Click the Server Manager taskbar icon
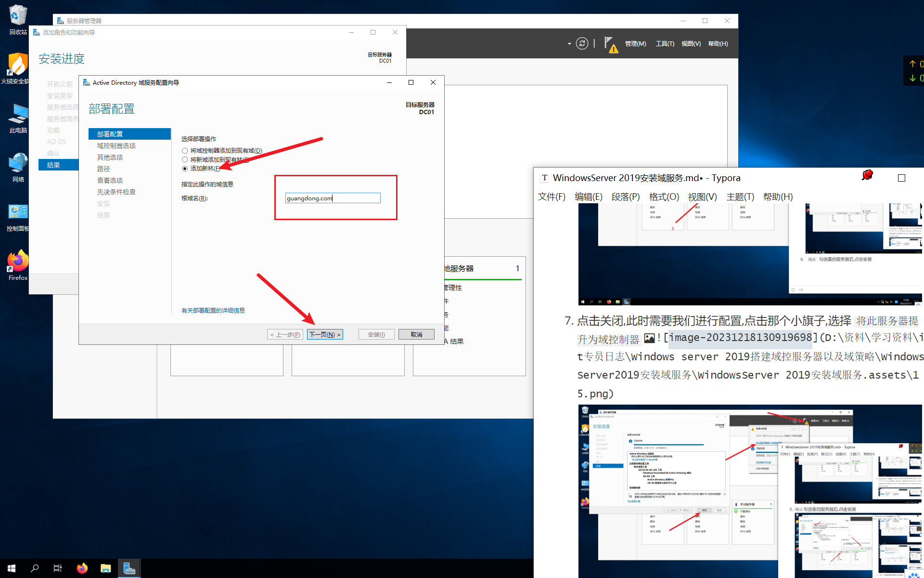This screenshot has height=578, width=924. [x=129, y=568]
